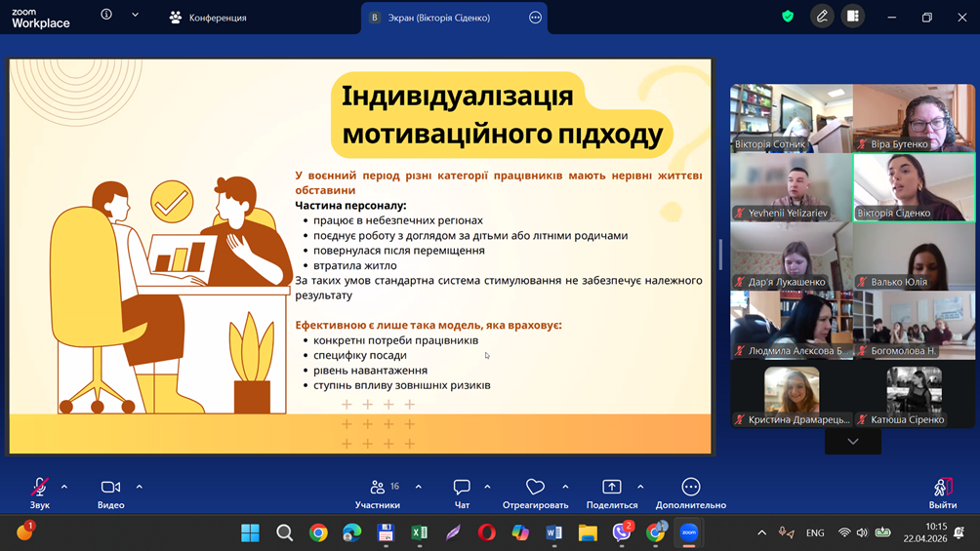
Task: Select Yevhenii Yelizariev video tile
Action: coord(792,187)
